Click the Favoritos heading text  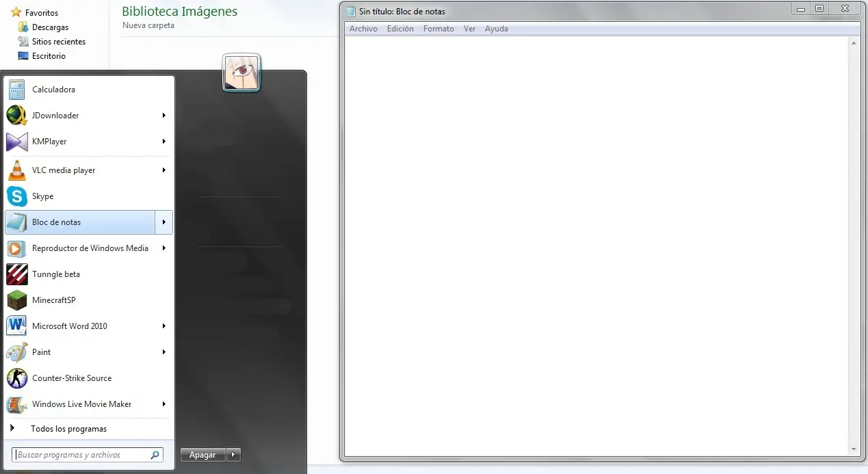42,12
